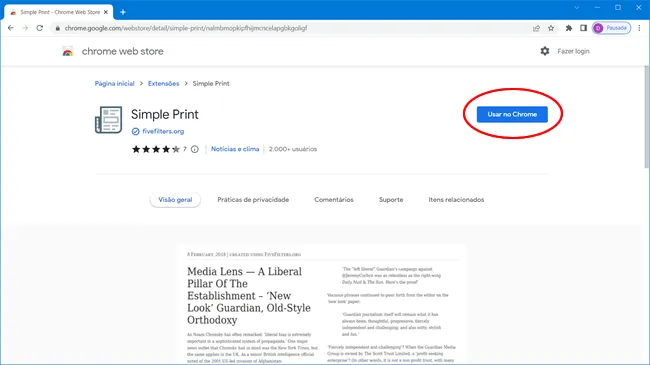Click the lock icon in address bar

click(58, 28)
